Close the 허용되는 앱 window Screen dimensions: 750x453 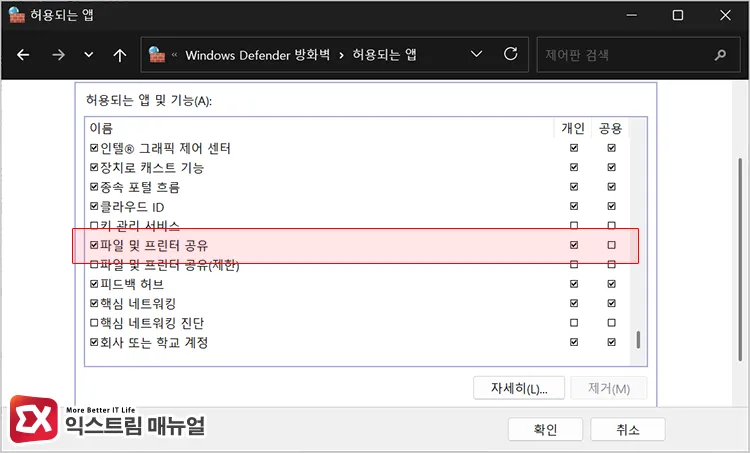725,15
